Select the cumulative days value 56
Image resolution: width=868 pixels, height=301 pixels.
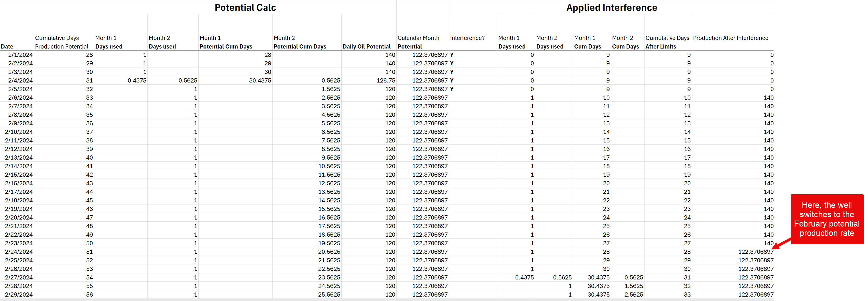pyautogui.click(x=89, y=295)
